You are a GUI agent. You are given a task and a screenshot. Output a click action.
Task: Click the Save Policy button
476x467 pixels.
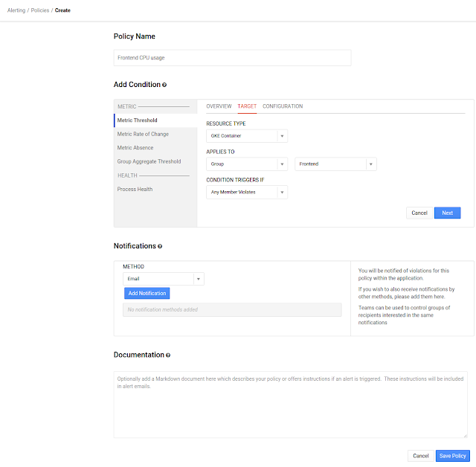coord(452,456)
